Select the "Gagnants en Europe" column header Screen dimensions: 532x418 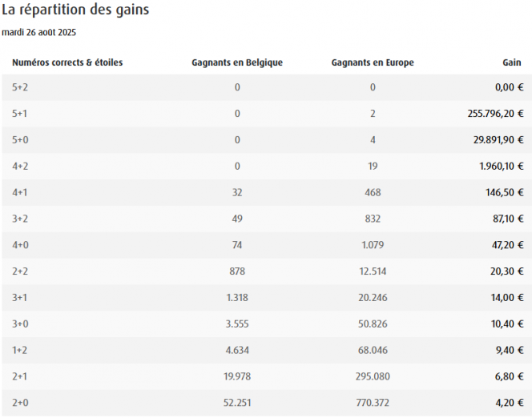click(x=373, y=62)
